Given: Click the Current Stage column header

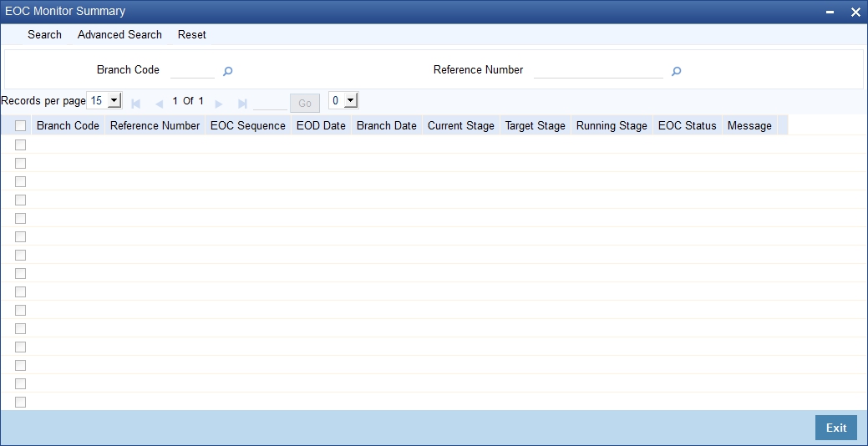Looking at the screenshot, I should (x=461, y=125).
